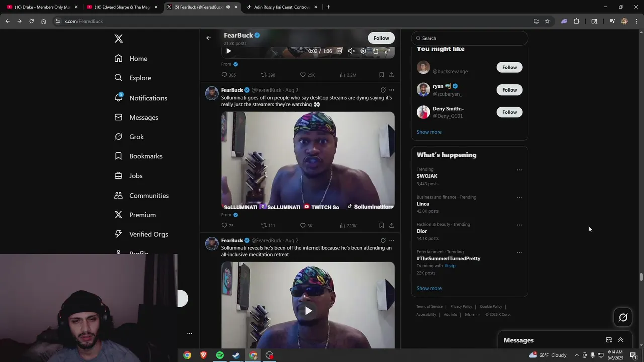Open Steam from the taskbar

(236, 355)
